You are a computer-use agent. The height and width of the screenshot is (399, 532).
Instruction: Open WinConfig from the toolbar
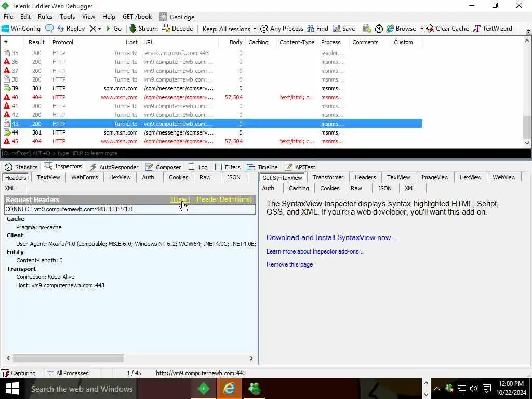[x=21, y=29]
